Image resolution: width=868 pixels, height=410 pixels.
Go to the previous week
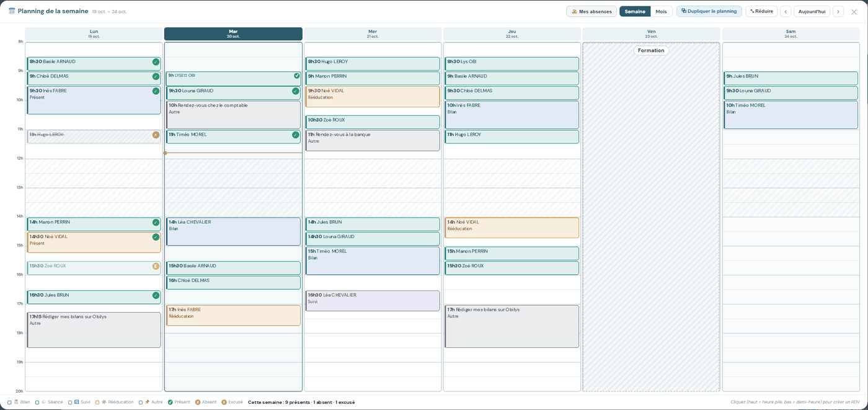[x=786, y=11]
